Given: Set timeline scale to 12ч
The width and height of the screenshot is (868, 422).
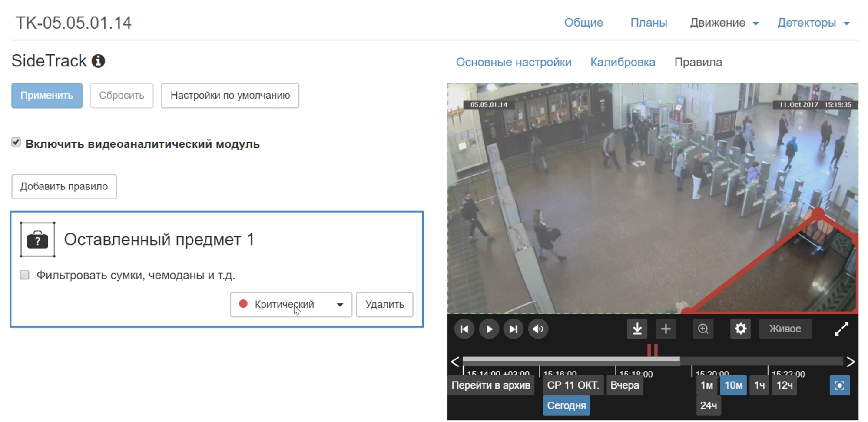Looking at the screenshot, I should coord(785,385).
